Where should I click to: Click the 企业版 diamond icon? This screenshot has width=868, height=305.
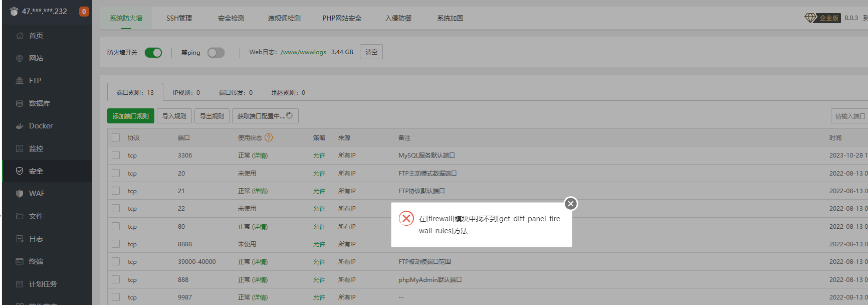(x=810, y=18)
